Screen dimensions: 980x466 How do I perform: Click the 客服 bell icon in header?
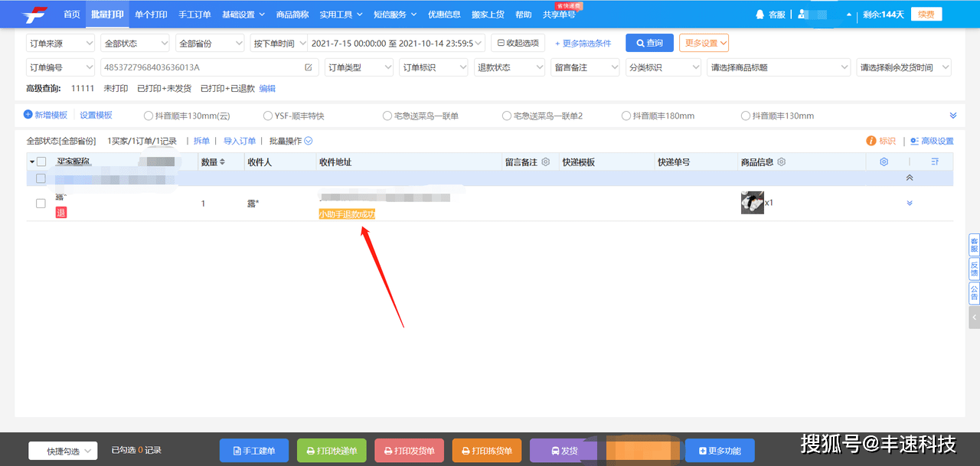(x=759, y=15)
